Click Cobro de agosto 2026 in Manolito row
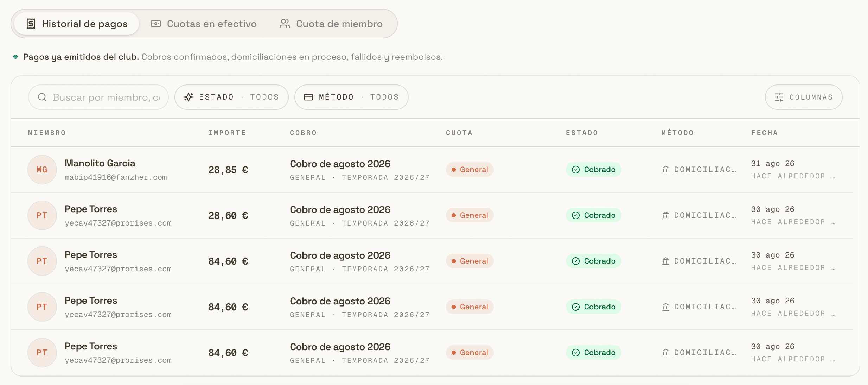Screen dimensions: 868x385 coord(340,164)
